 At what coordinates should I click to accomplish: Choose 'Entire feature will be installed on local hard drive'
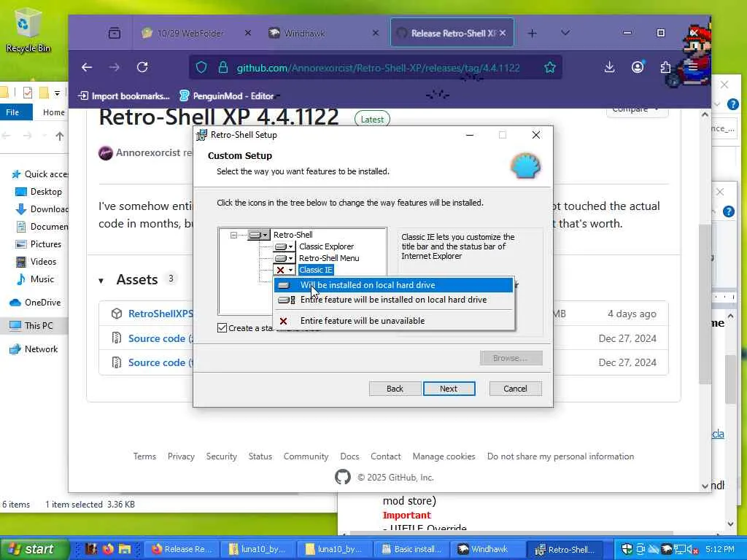pyautogui.click(x=393, y=300)
